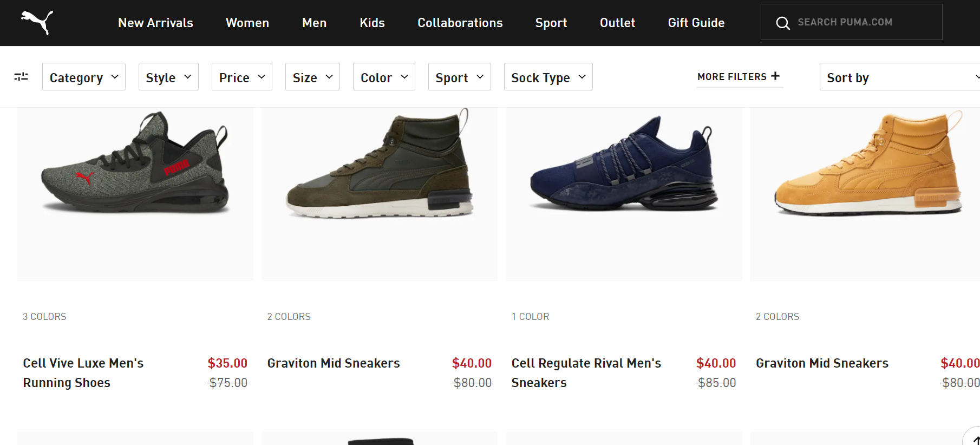Open the olive Graviton Mid sneaker image

click(x=379, y=168)
